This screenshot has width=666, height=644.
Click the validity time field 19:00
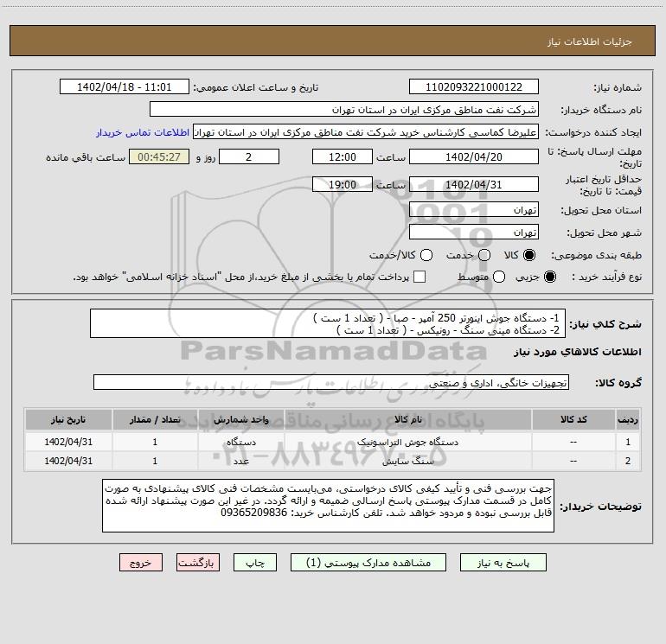point(343,185)
